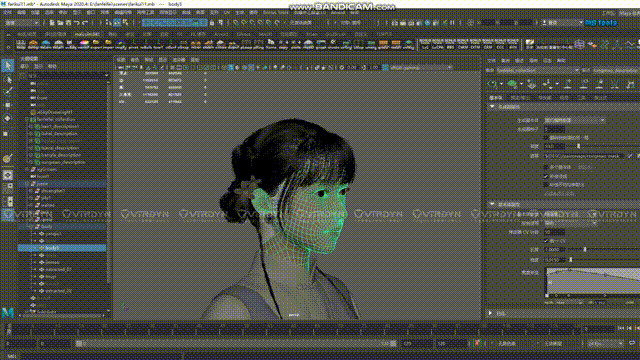Open the control-using dropdown in XGen
Viewport: 640px width, 360px height.
click(x=571, y=223)
